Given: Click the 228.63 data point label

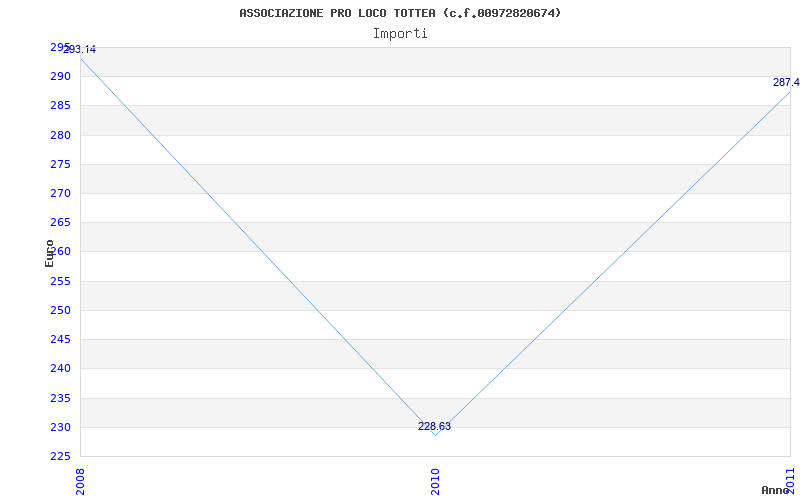Looking at the screenshot, I should click(434, 427).
